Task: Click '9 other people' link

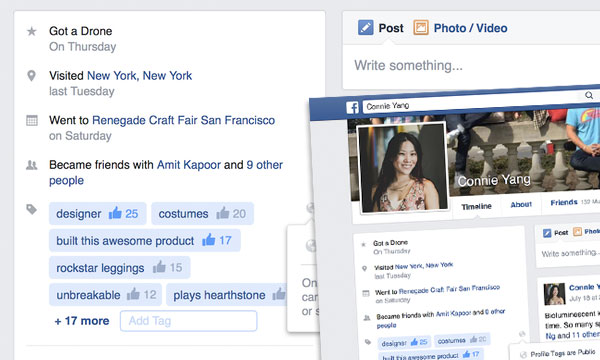Action: [166, 173]
